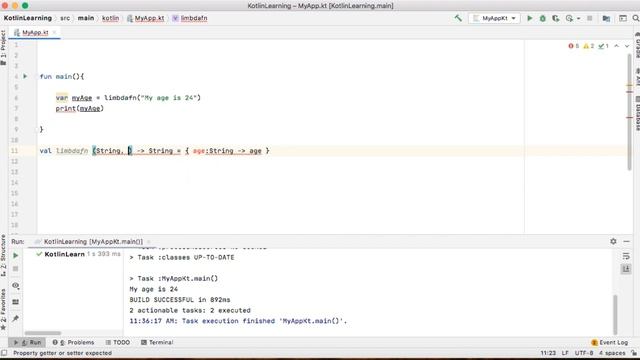The width and height of the screenshot is (640, 360).
Task: Click the src breadcrumb
Action: pos(65,18)
